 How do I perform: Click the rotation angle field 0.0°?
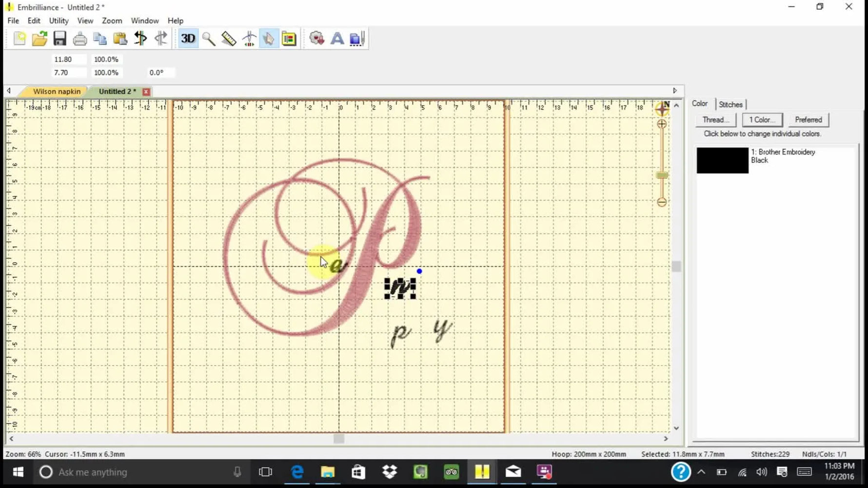[x=160, y=73]
